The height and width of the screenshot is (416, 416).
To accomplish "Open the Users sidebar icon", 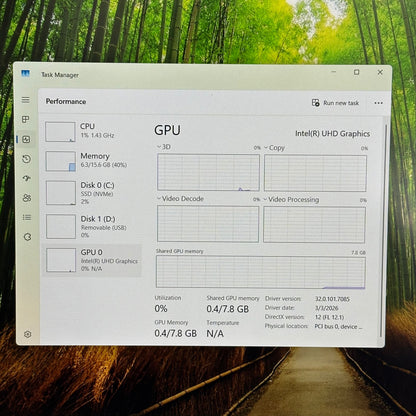I will pyautogui.click(x=27, y=198).
